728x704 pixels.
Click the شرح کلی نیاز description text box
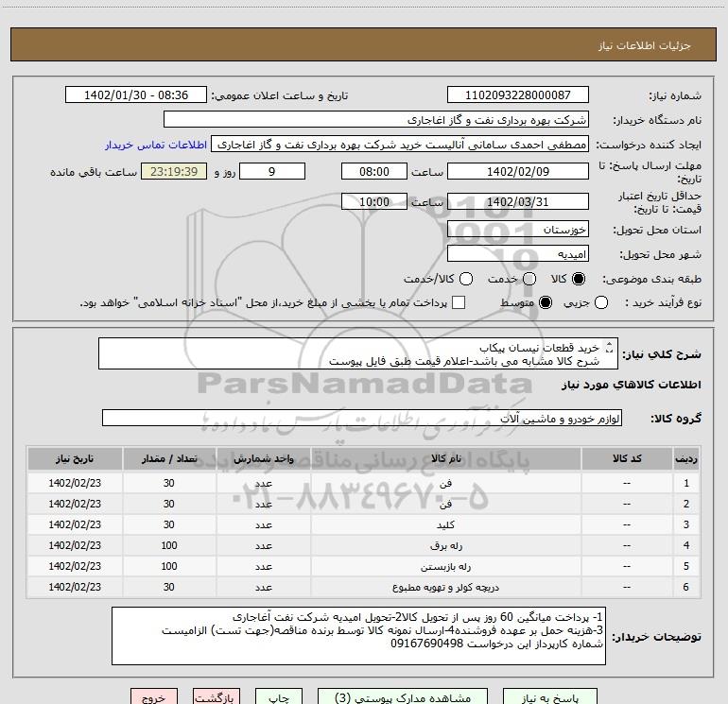(358, 353)
